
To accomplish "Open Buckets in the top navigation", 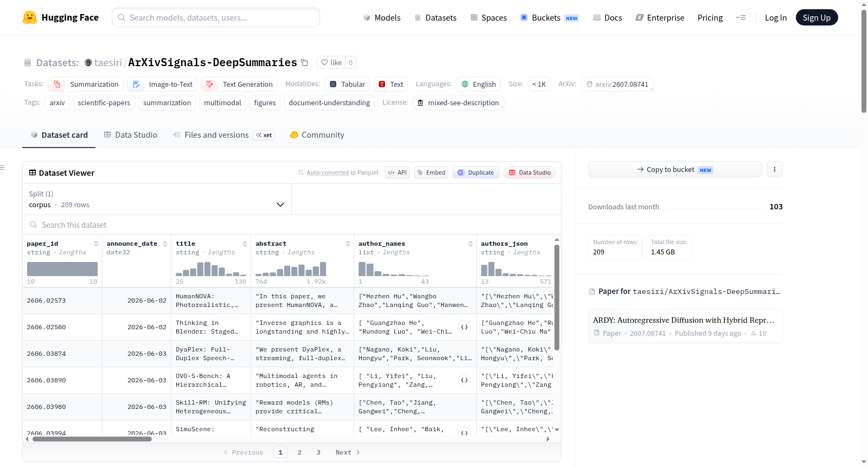I will pos(550,18).
